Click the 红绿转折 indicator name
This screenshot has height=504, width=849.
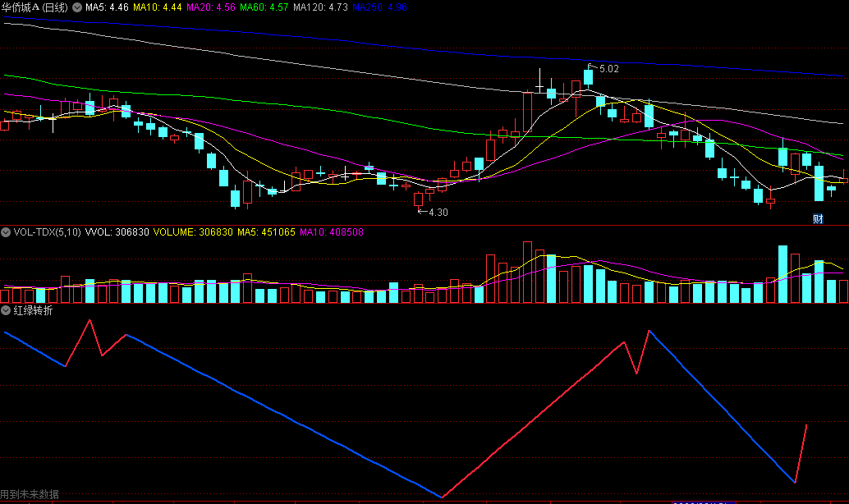coord(33,310)
